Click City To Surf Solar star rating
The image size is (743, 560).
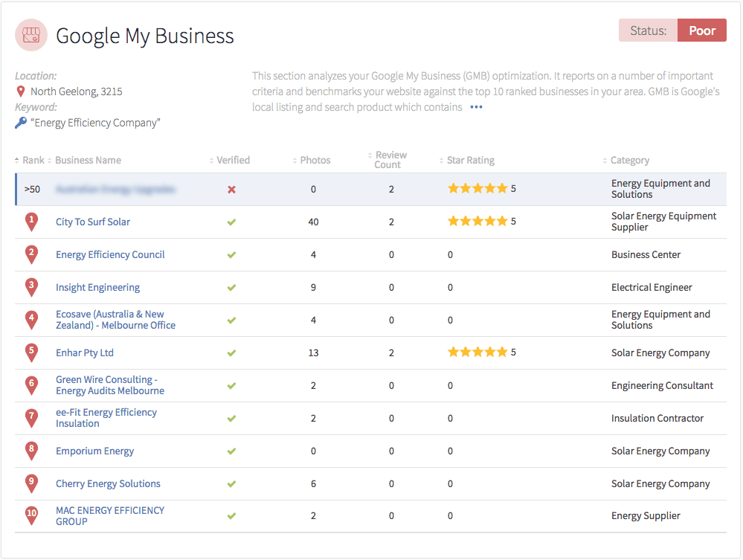click(482, 222)
